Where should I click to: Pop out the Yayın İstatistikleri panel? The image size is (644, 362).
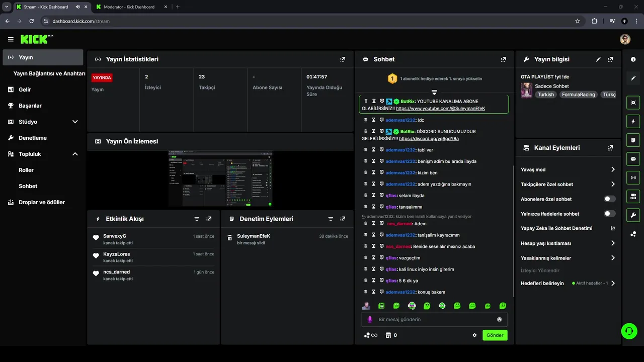343,59
